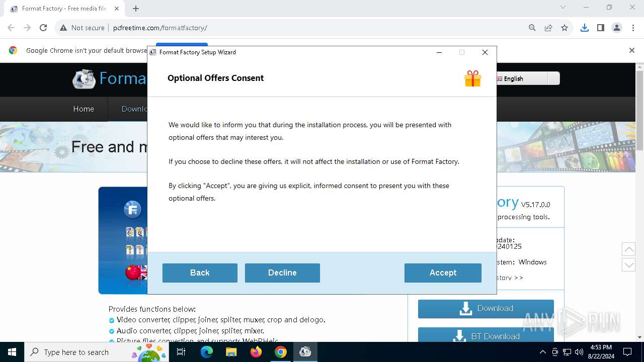
Task: Open Chrome three-dot menu
Action: (x=633, y=28)
